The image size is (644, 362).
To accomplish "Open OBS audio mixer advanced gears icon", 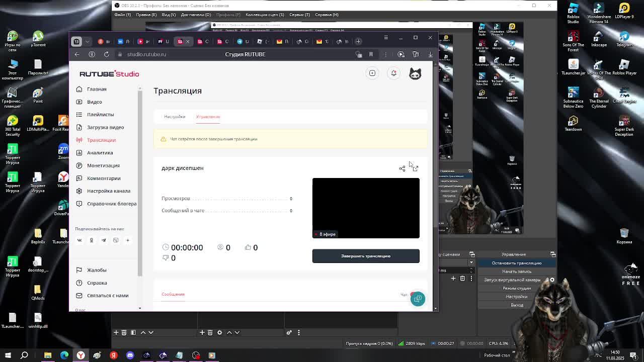I will (x=289, y=332).
